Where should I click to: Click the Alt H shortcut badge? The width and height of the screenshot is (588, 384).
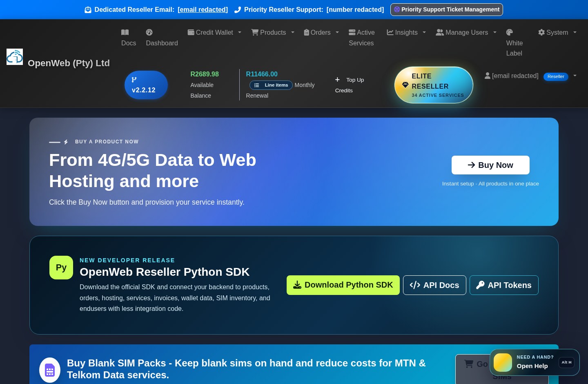point(566,362)
